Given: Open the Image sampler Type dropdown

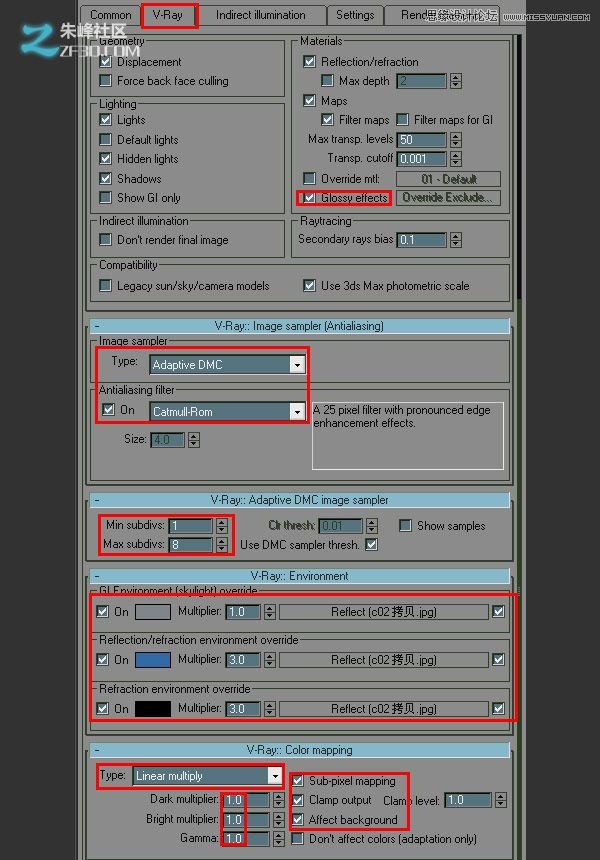Looking at the screenshot, I should click(x=227, y=365).
